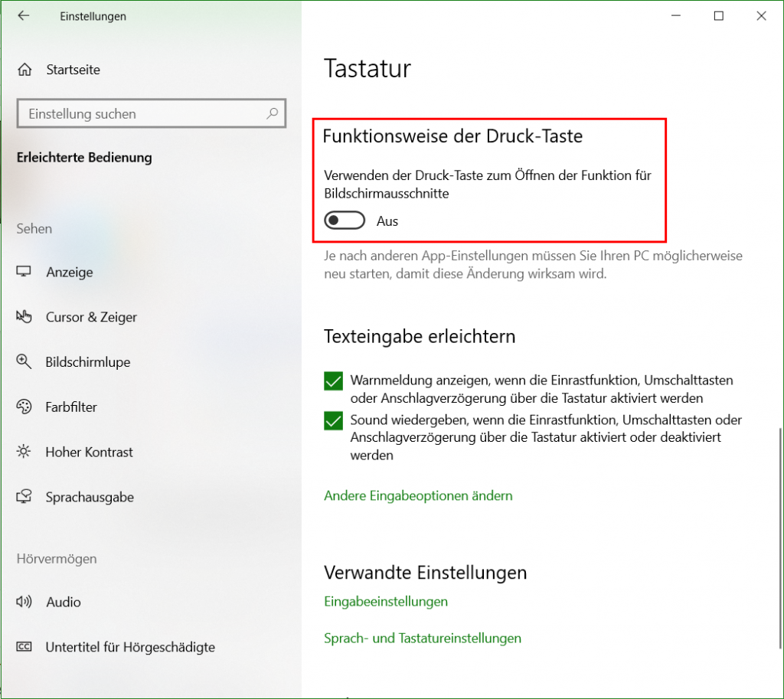Click the Audio speaker icon
Screen dimensions: 784x699
point(25,602)
